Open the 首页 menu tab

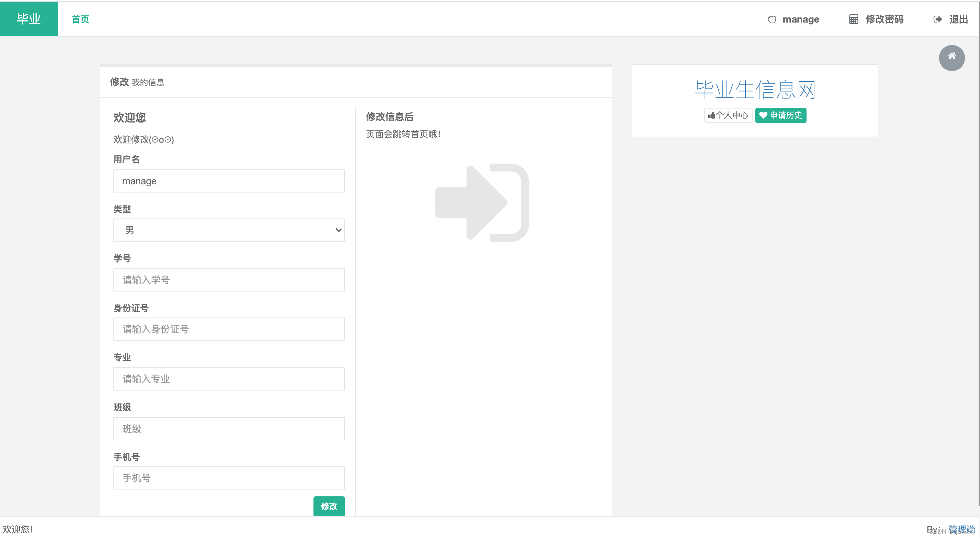pos(80,19)
